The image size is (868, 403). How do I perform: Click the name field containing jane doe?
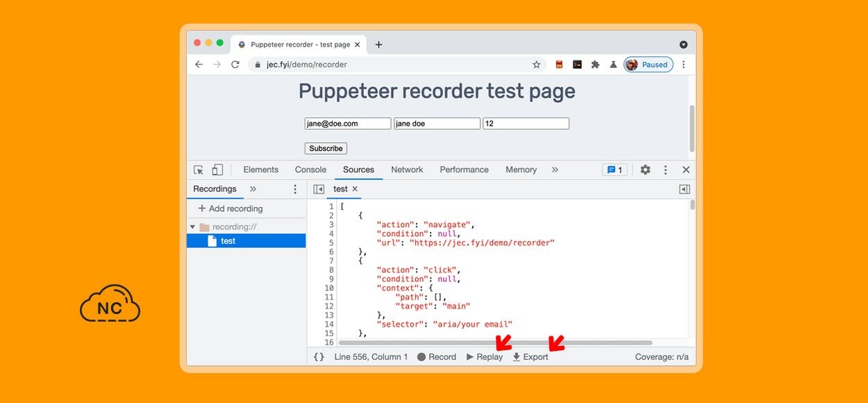tap(437, 124)
